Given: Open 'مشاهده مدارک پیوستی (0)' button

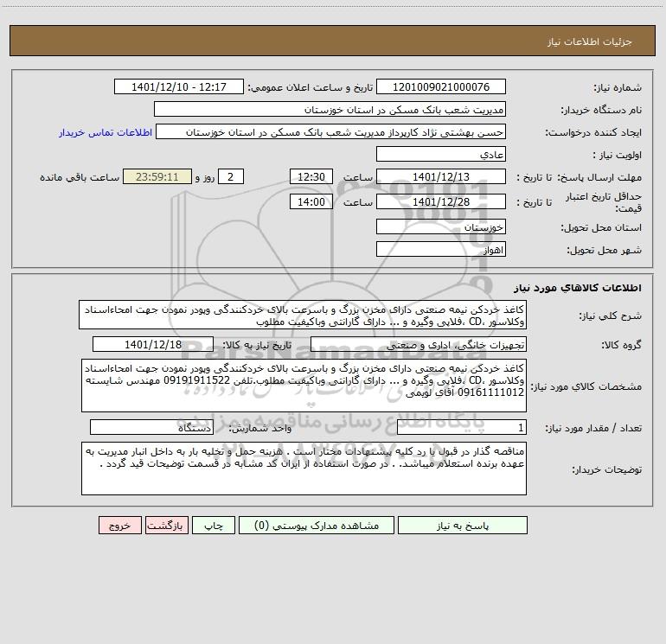Looking at the screenshot, I should pos(317,526).
